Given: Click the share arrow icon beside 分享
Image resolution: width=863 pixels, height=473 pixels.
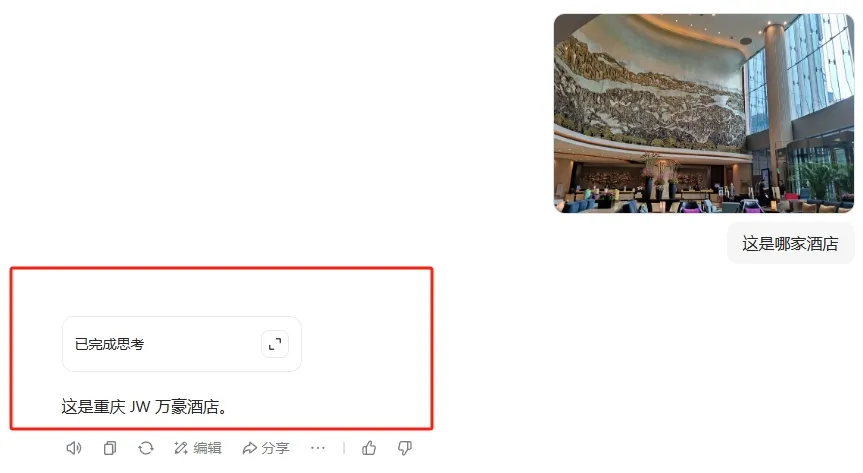Looking at the screenshot, I should click(249, 448).
